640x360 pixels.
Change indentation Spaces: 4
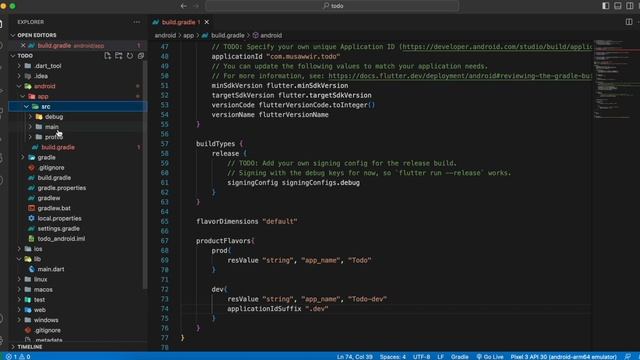pyautogui.click(x=393, y=356)
